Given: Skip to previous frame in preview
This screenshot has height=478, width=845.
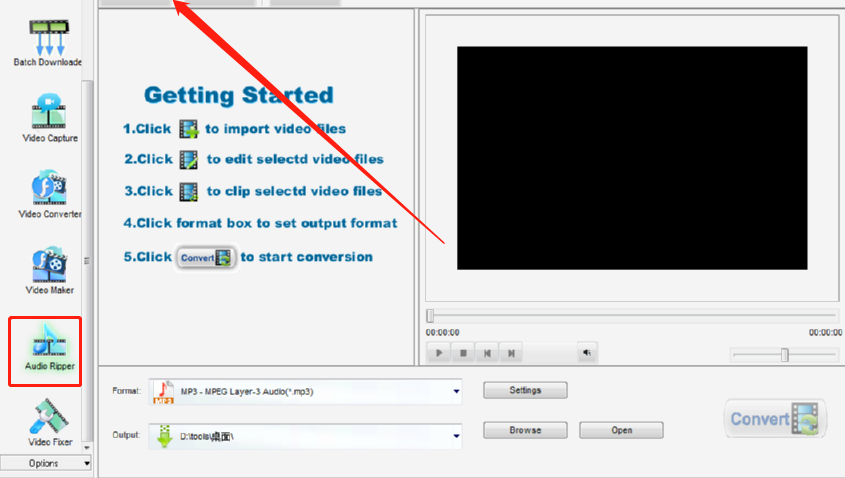Looking at the screenshot, I should (487, 353).
